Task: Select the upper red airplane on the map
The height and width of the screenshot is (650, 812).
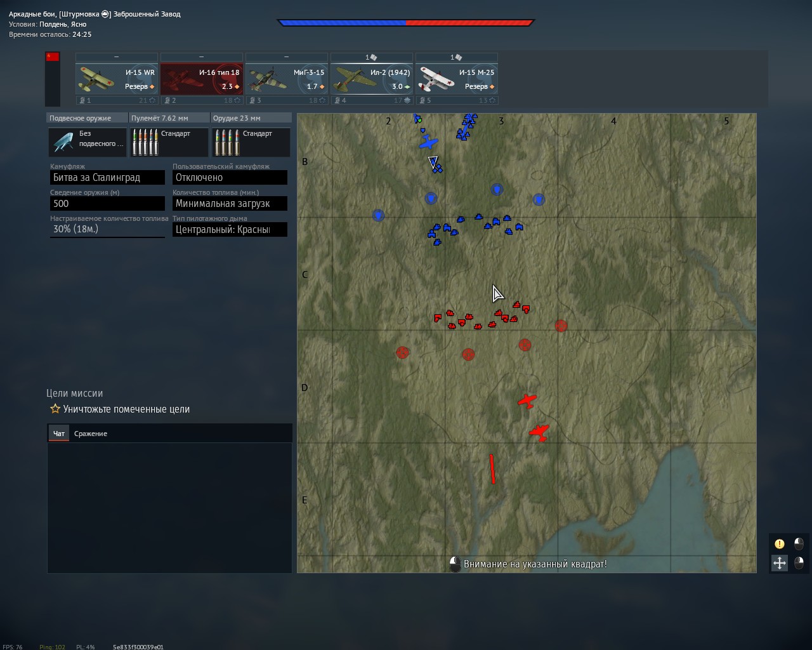Action: click(x=527, y=401)
